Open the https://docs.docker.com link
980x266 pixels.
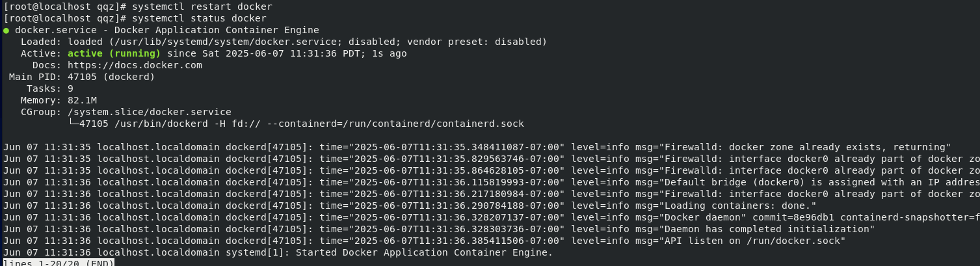(x=135, y=65)
